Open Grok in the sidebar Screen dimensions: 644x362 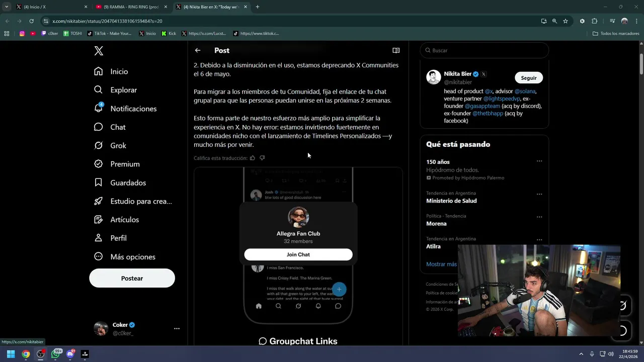tap(110, 145)
